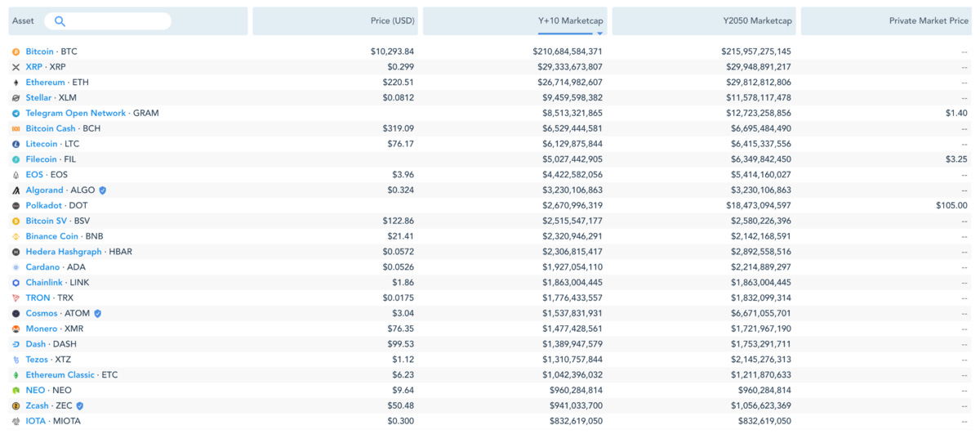Screen dimensions: 980x443
Task: Click the Bitcoin Cash logo icon
Action: pos(16,128)
